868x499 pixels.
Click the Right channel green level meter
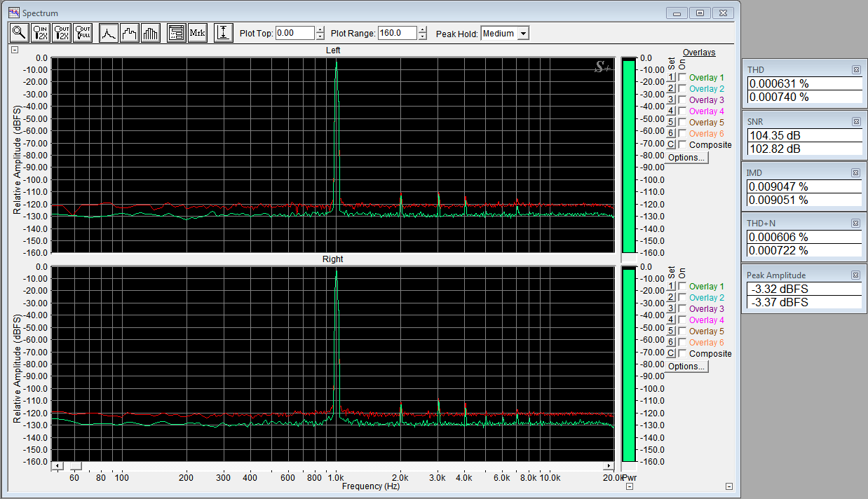pos(628,364)
